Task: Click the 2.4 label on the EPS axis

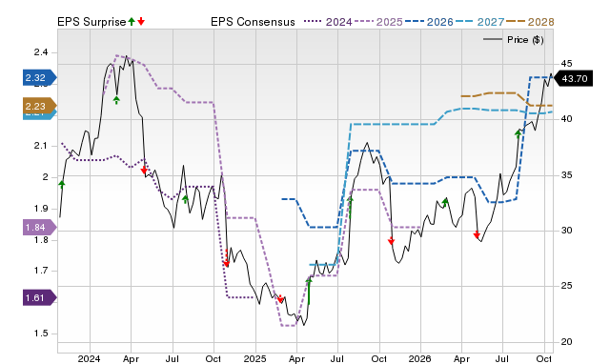Action: point(41,52)
